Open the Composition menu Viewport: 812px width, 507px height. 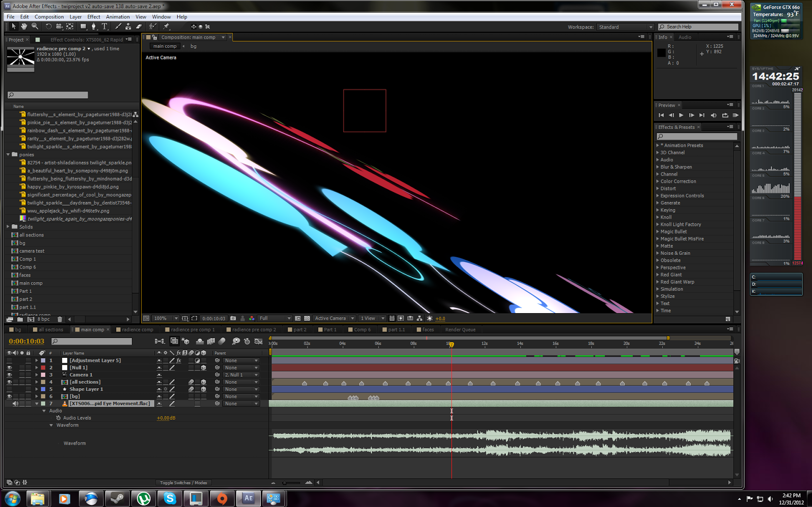pos(49,17)
